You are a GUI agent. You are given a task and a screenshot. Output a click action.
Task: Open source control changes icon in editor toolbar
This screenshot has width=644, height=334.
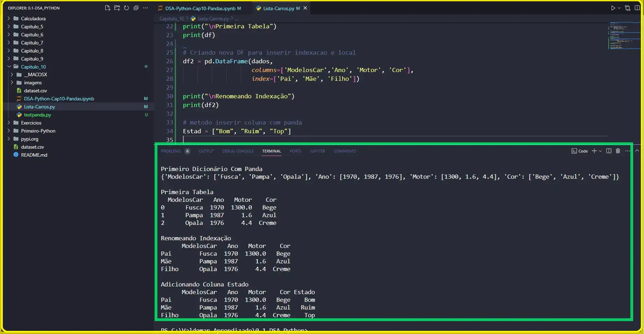coord(628,8)
